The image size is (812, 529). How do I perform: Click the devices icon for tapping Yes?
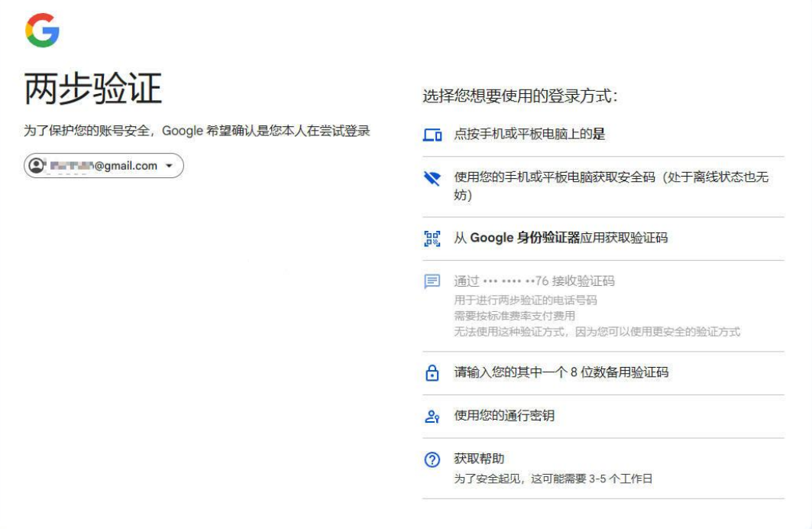432,135
